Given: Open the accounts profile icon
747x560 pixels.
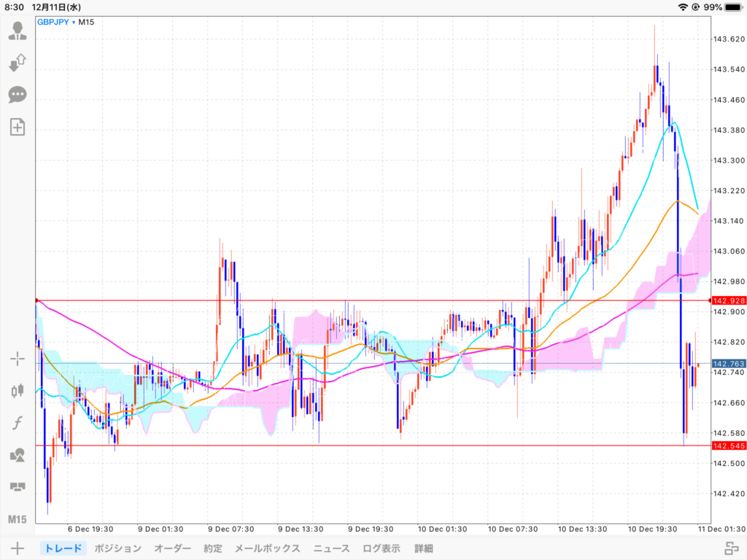Looking at the screenshot, I should [18, 31].
